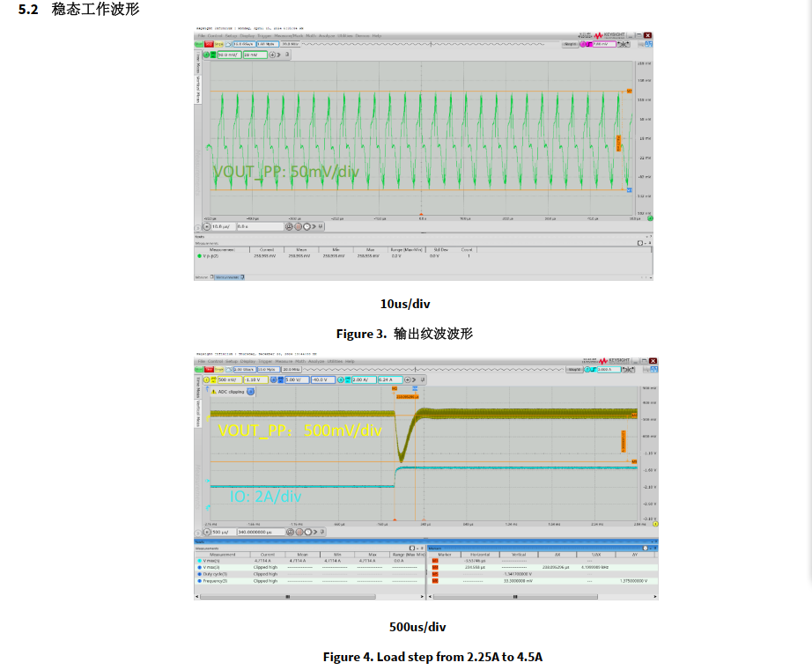Expand more channels arrow in Figure 3 channel bar
Image resolution: width=812 pixels, height=670 pixels.
tap(279, 55)
